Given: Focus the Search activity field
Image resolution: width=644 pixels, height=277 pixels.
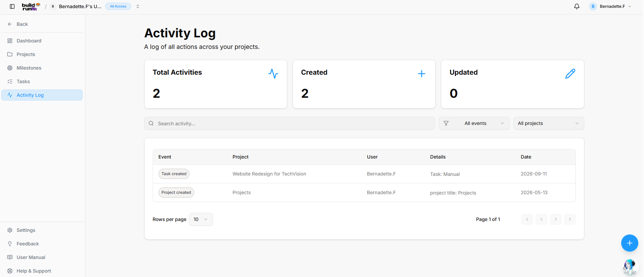Looking at the screenshot, I should click(x=290, y=123).
